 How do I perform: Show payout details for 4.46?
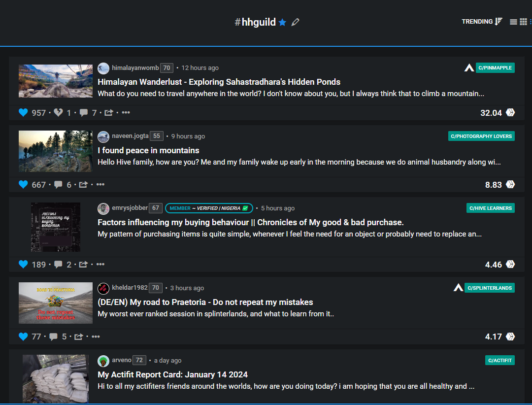pos(493,265)
